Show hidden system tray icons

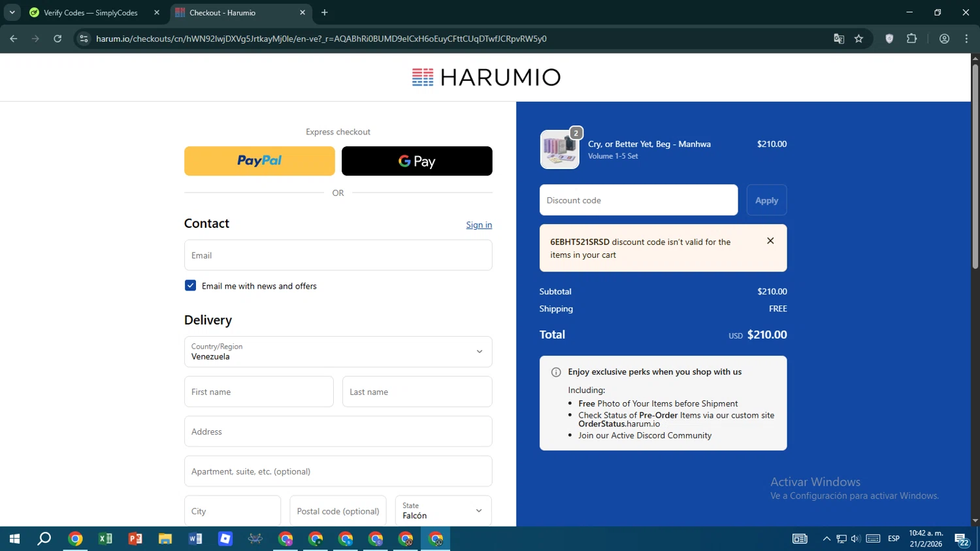click(x=826, y=539)
